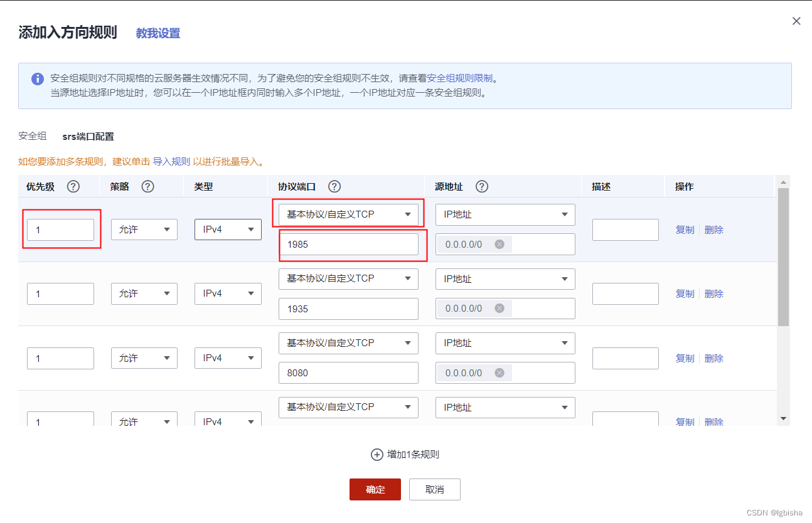This screenshot has width=812, height=523.
Task: Open protocol dropdown above port 1935
Action: 348,278
